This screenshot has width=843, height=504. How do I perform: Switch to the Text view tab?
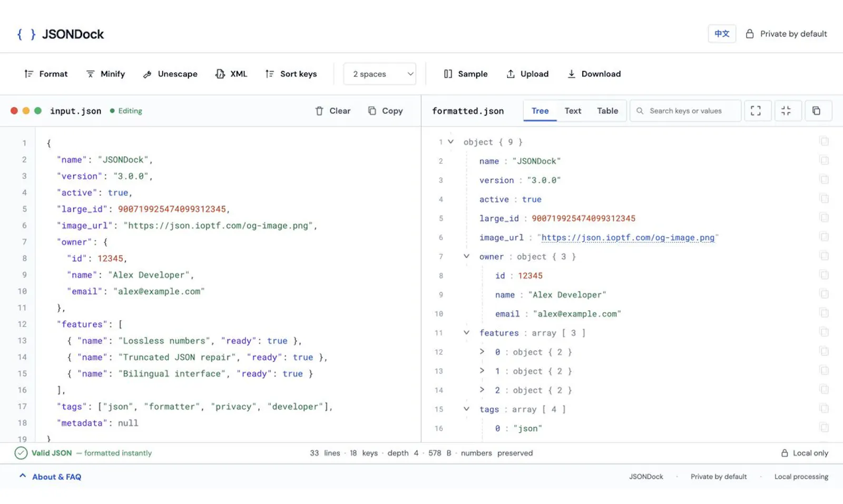pos(573,111)
